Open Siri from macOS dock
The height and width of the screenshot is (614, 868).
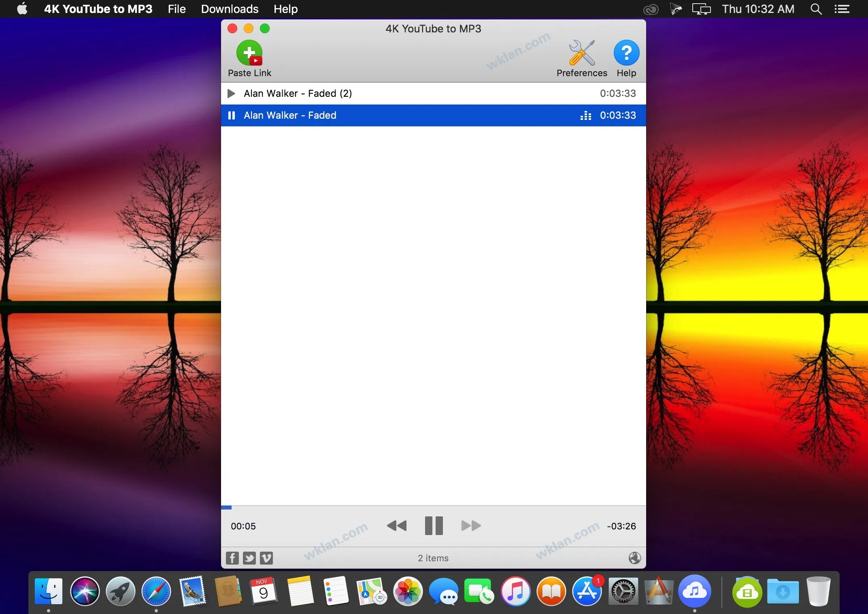pos(85,591)
